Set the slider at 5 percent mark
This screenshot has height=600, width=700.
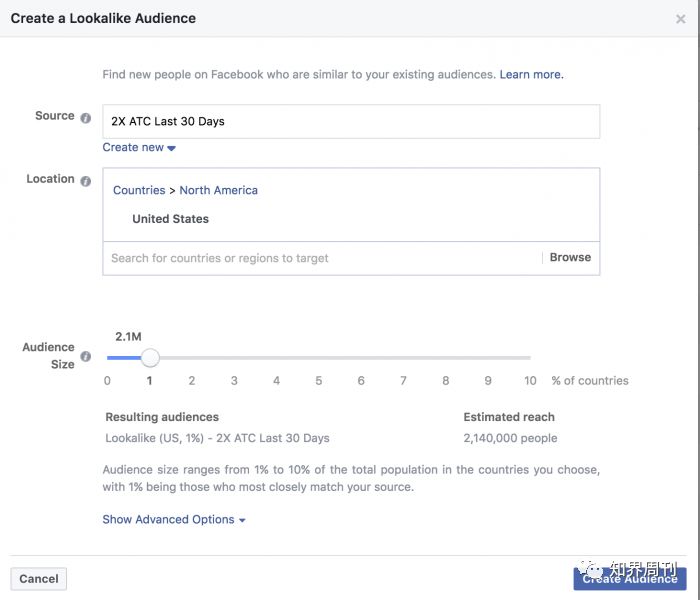point(318,358)
